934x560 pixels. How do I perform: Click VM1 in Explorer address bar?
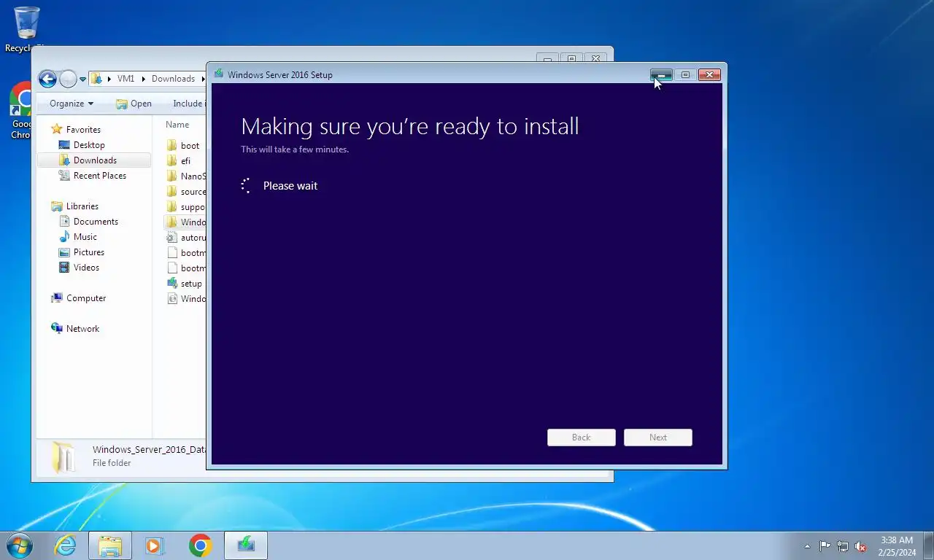tap(126, 79)
